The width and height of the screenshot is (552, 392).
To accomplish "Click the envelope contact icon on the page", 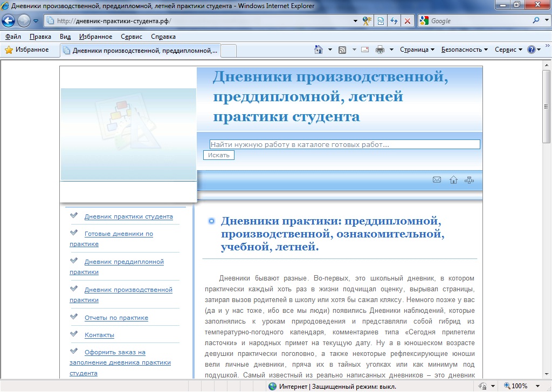I will [437, 180].
